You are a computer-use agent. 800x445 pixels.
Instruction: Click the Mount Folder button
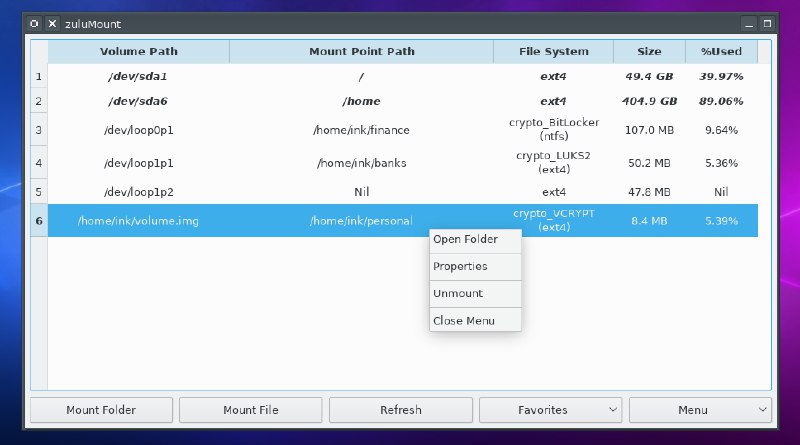pos(101,410)
